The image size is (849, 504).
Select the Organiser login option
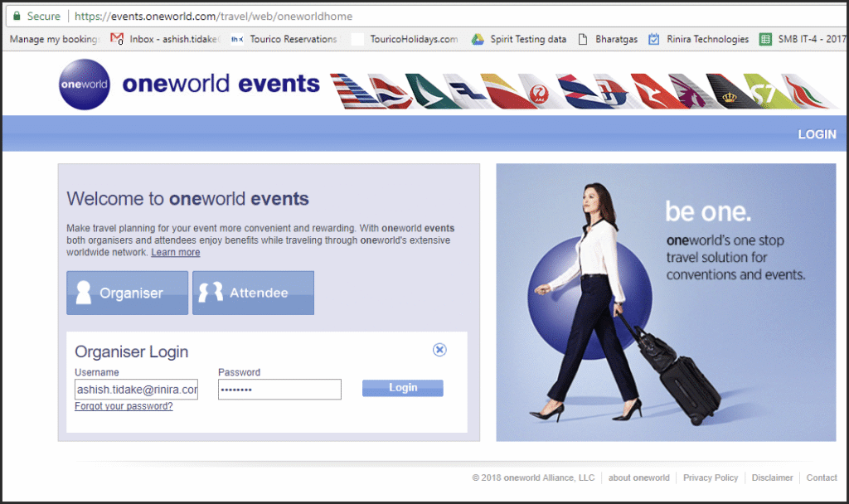pos(128,293)
